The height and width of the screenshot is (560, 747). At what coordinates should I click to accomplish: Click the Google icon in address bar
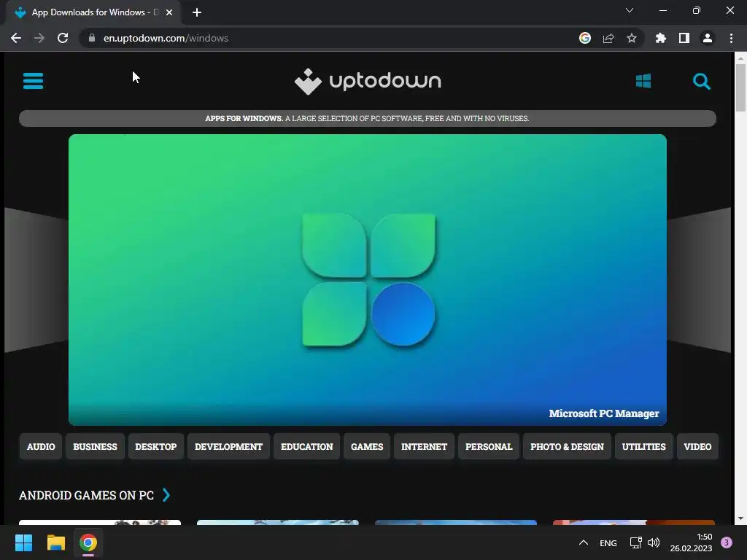[x=585, y=38]
